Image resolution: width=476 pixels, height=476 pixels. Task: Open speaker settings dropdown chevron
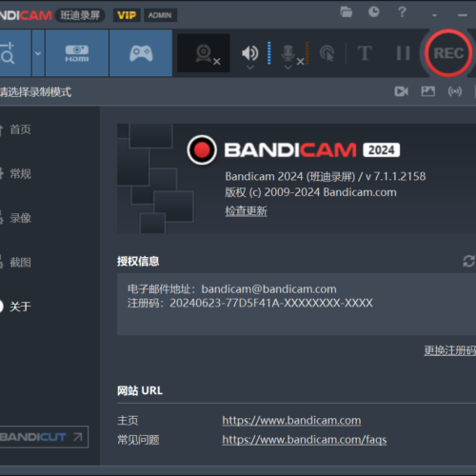[x=250, y=68]
